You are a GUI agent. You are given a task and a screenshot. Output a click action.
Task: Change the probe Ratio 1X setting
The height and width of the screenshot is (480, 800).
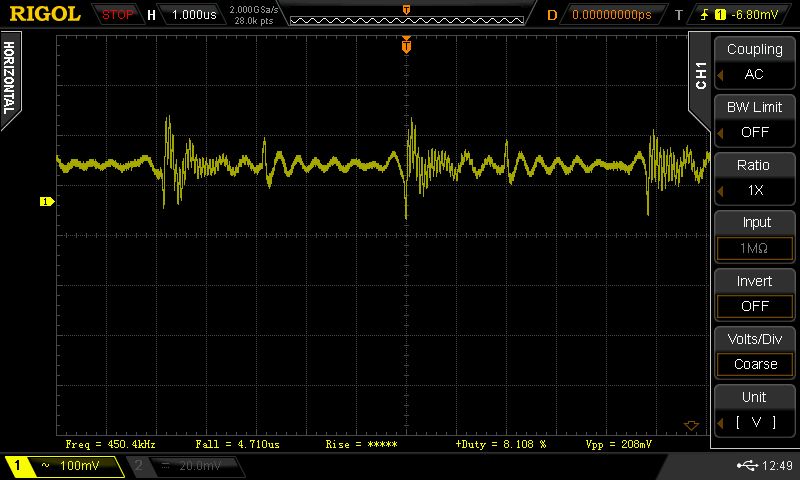754,178
